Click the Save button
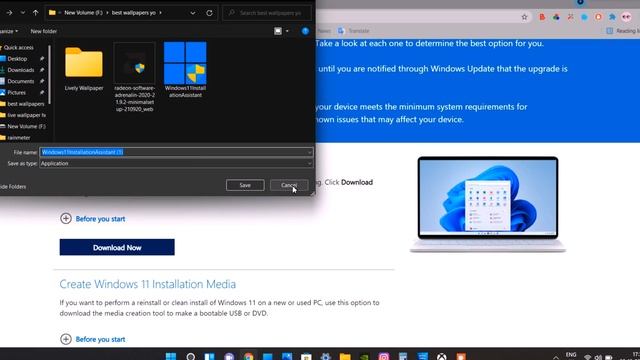Viewport: 640px width, 360px height. pyautogui.click(x=245, y=185)
